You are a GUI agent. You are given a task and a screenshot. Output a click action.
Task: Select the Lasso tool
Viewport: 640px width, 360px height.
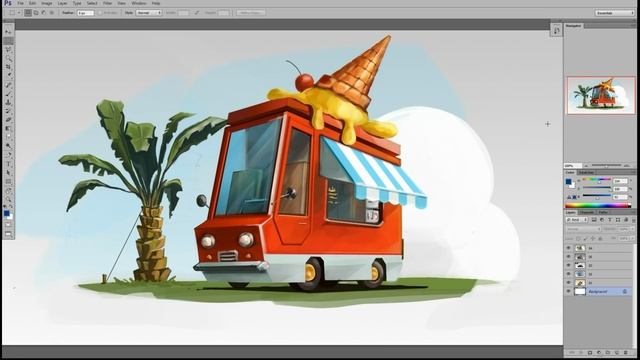[8, 50]
